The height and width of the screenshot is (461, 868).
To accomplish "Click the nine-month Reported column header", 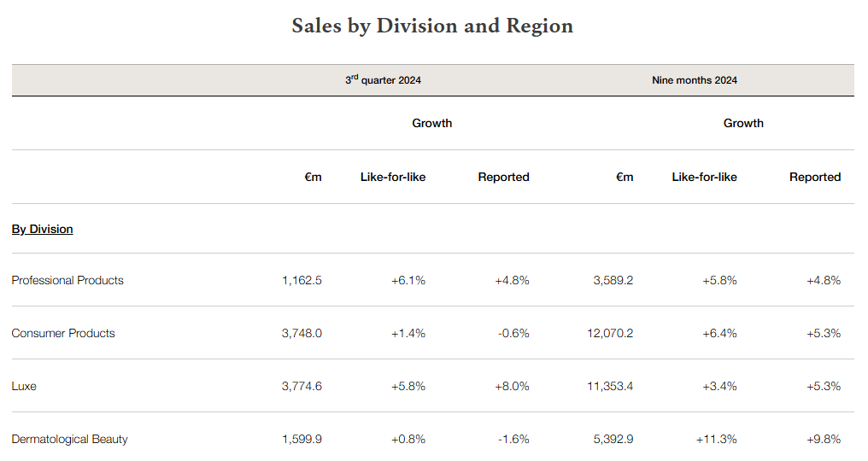I will (814, 177).
